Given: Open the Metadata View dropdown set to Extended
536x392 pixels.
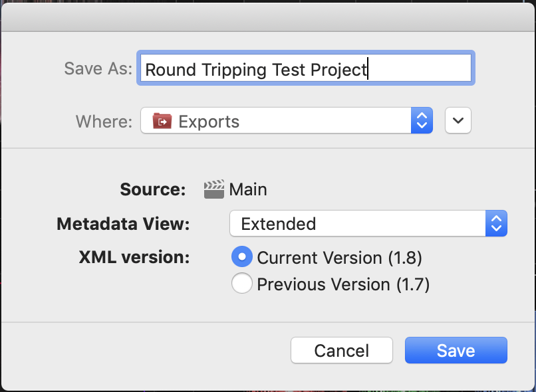Looking at the screenshot, I should click(x=358, y=224).
